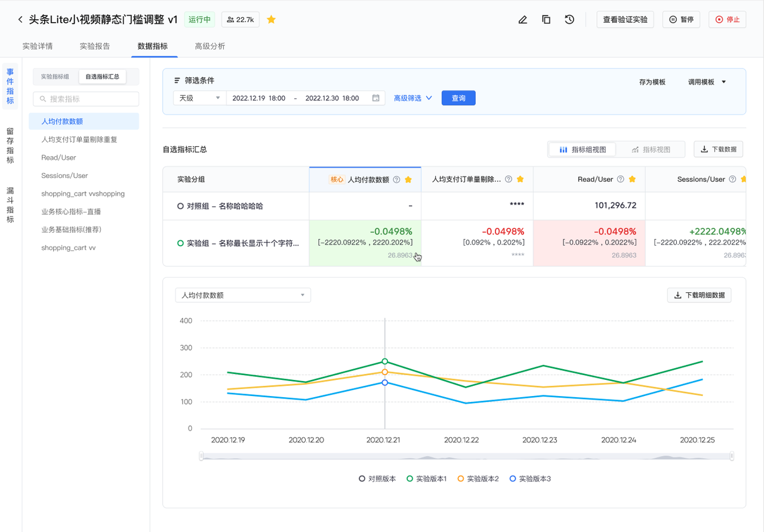Click 暂停 pause button

click(x=681, y=20)
